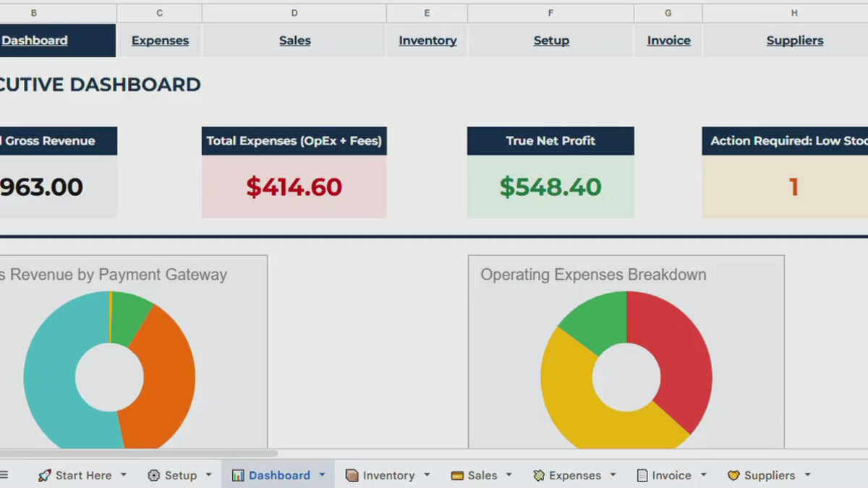Open the Inventory sheet tab dropdown arrow
The width and height of the screenshot is (868, 488).
tap(427, 475)
